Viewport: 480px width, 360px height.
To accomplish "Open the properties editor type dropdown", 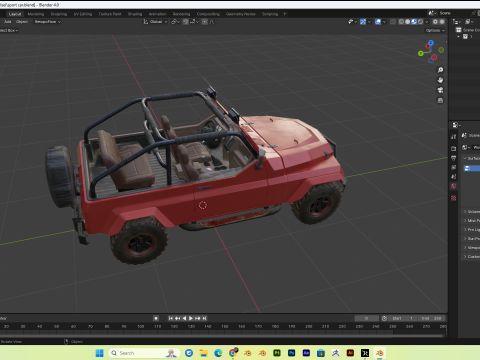I will tap(456, 125).
